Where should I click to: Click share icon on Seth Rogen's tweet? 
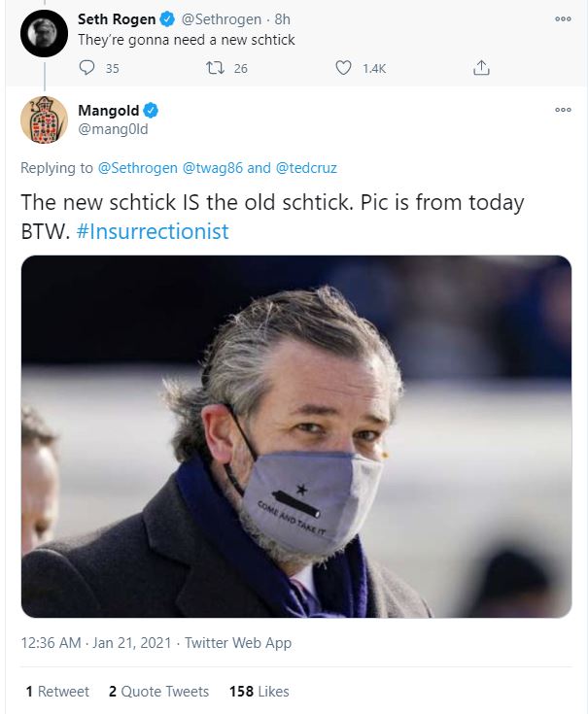tap(480, 68)
